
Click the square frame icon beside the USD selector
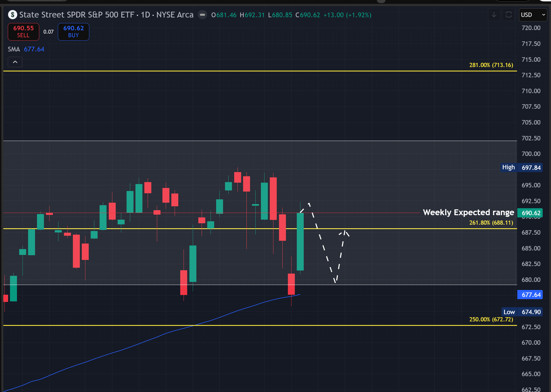tap(508, 15)
